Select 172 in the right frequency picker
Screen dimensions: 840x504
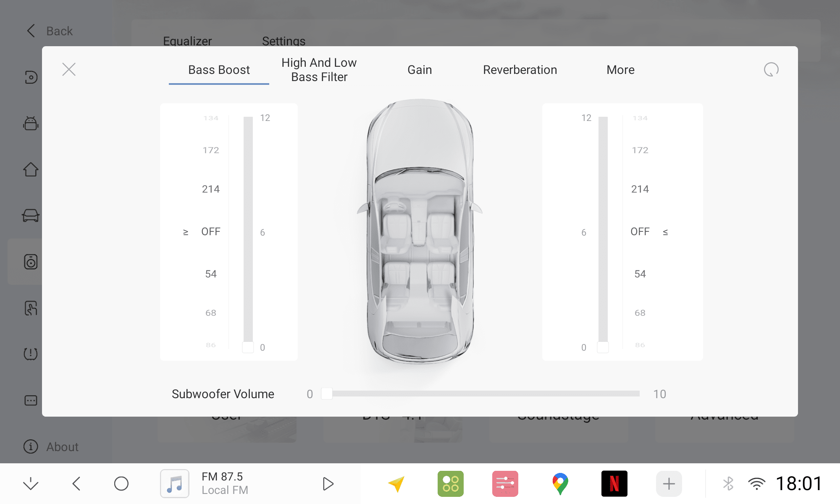click(x=640, y=150)
